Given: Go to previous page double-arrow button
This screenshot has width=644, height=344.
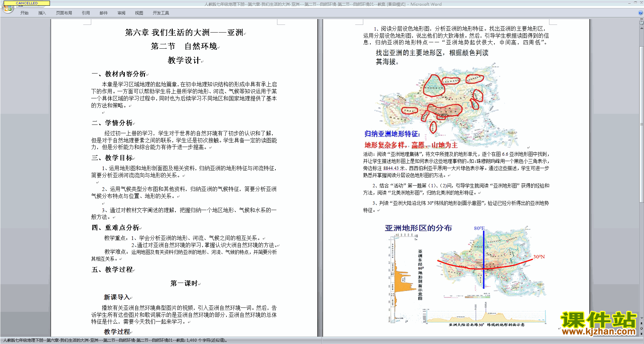Looking at the screenshot, I should (x=642, y=323).
